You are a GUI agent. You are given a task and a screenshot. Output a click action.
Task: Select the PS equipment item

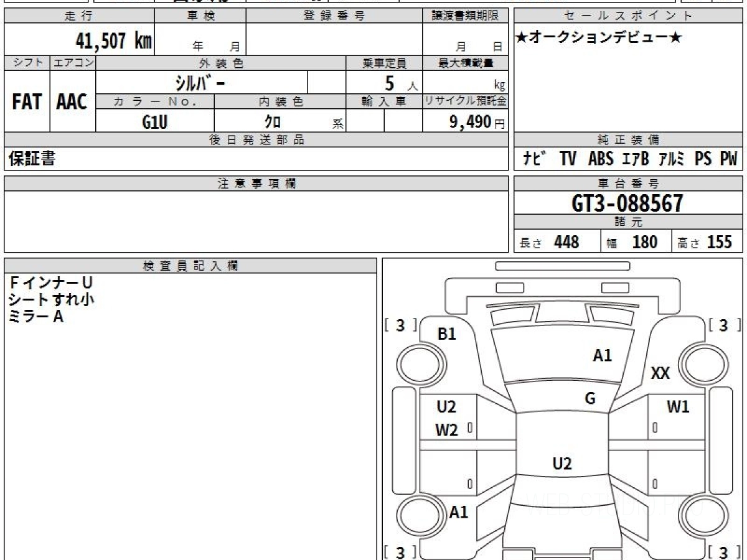[703, 159]
